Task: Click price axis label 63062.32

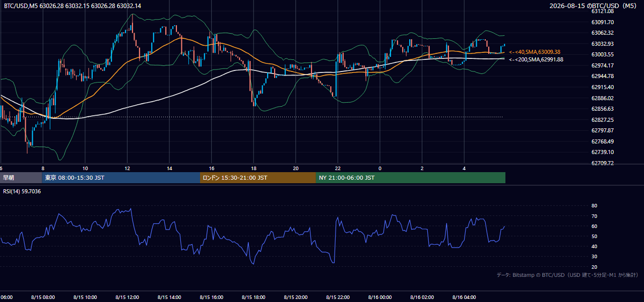Action: (x=602, y=33)
